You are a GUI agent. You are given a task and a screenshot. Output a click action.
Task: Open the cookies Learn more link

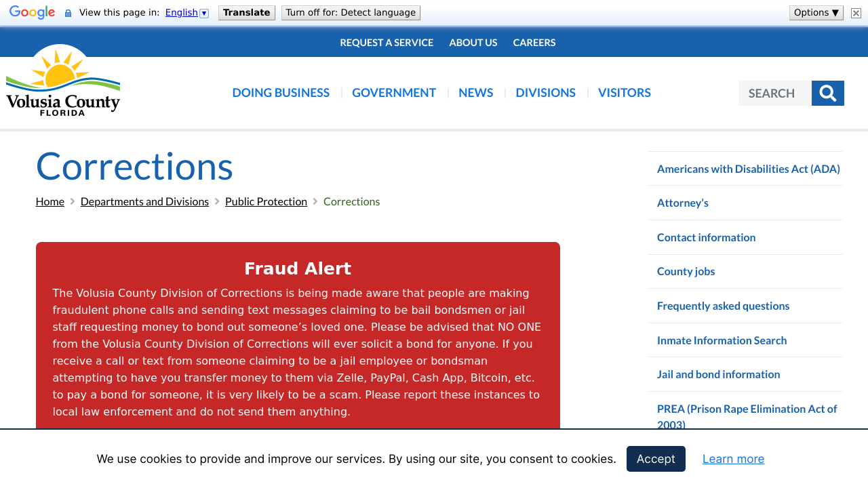(733, 459)
